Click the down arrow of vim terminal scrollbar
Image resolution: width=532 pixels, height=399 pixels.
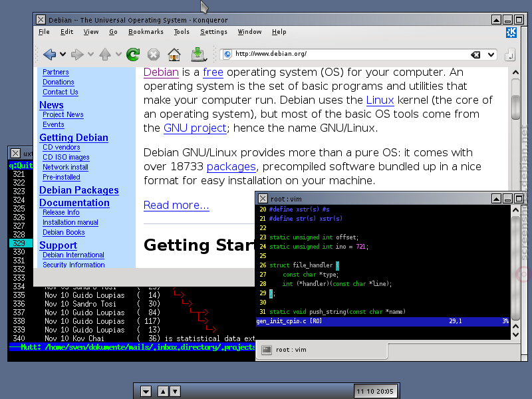click(516, 334)
